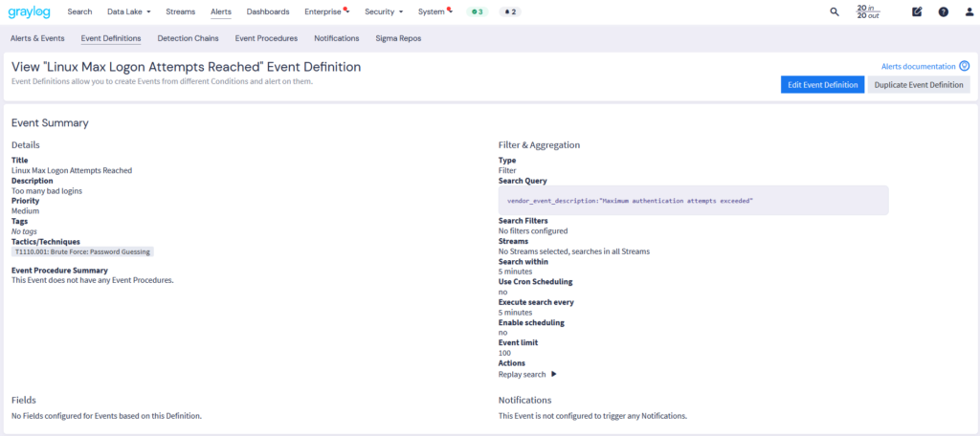This screenshot has height=436, width=980.
Task: Expand the Data Lake menu
Action: click(x=129, y=11)
